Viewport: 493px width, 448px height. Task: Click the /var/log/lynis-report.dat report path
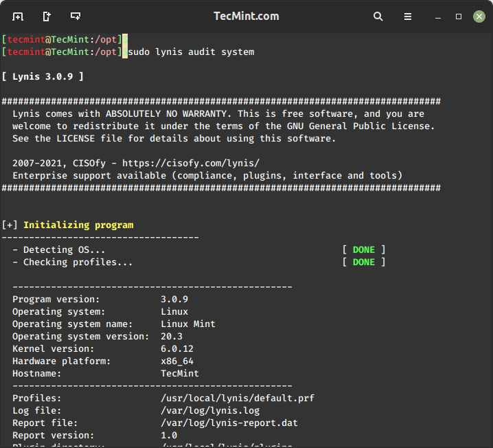coord(229,423)
